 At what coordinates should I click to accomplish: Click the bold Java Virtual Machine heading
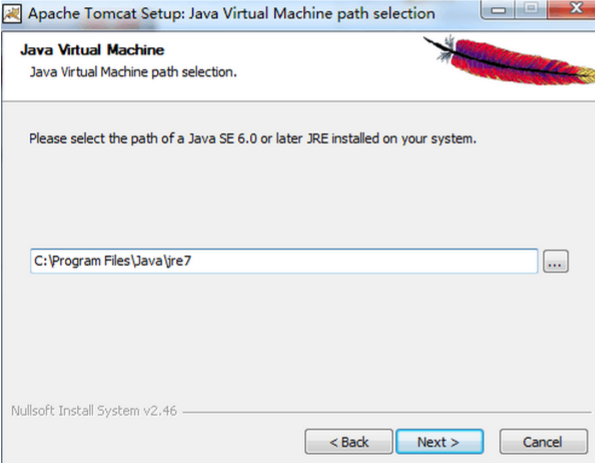pos(92,50)
